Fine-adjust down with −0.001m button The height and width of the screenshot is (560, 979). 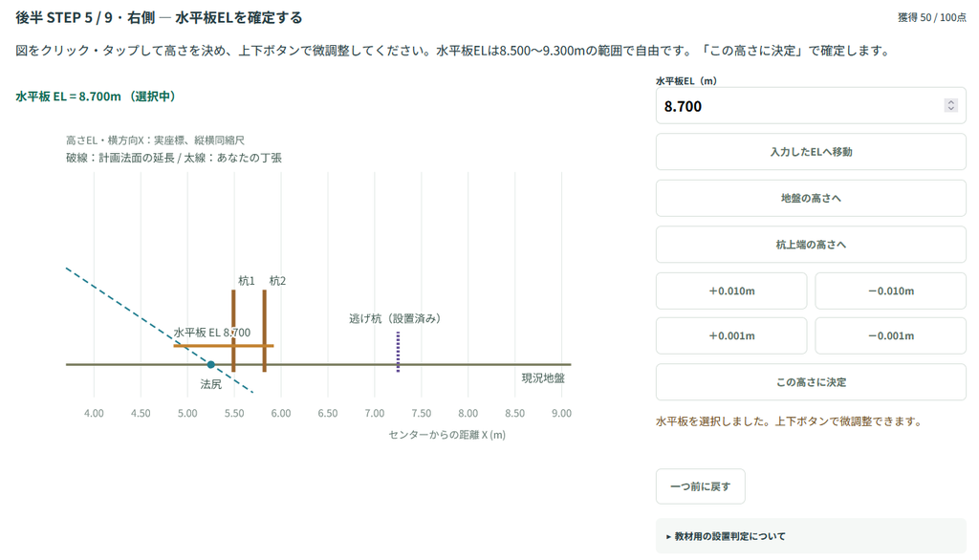pos(890,335)
